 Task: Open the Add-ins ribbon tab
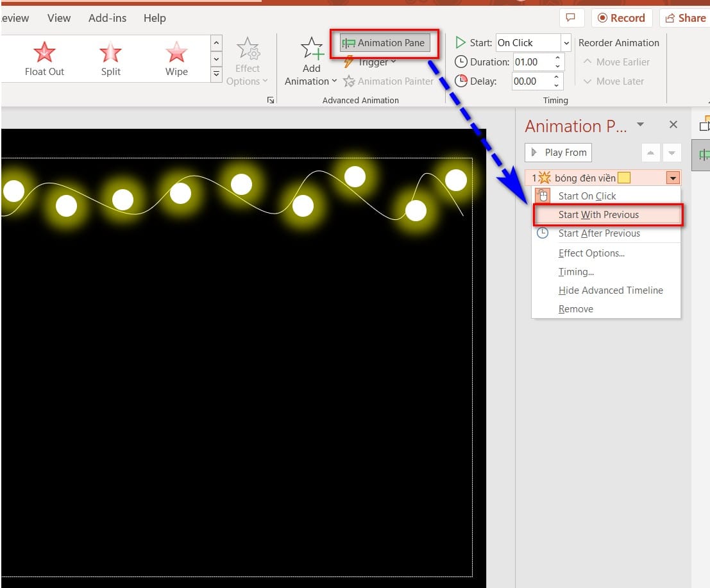(107, 18)
